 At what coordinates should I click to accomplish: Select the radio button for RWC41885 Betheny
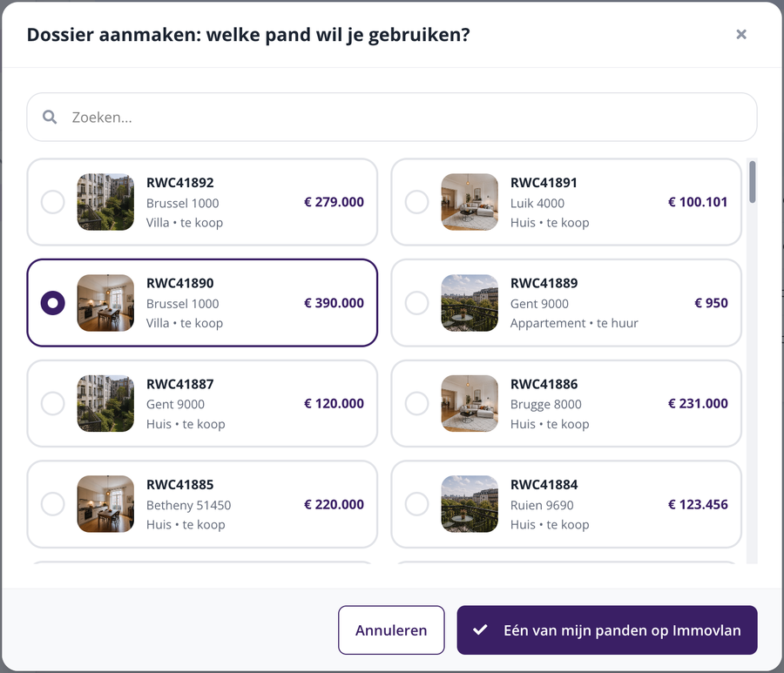(x=52, y=503)
